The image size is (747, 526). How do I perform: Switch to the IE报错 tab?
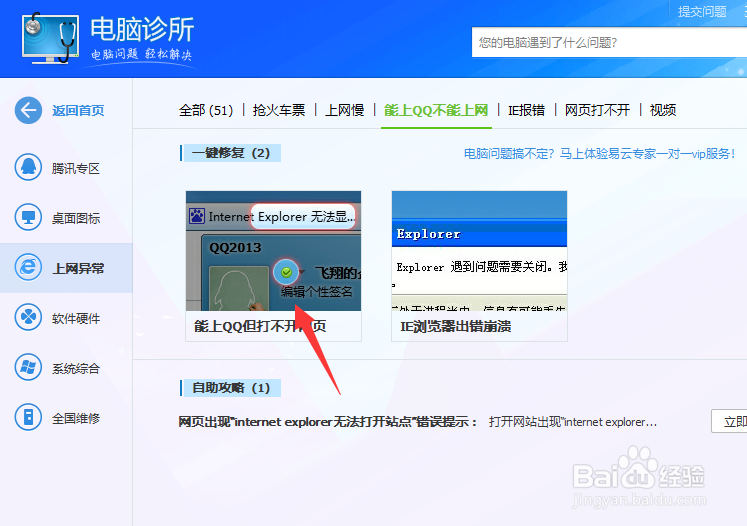point(526,111)
